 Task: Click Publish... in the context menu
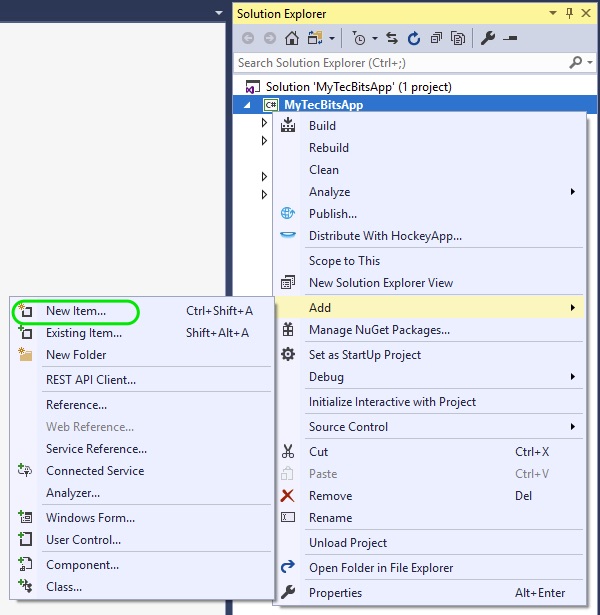pyautogui.click(x=429, y=214)
